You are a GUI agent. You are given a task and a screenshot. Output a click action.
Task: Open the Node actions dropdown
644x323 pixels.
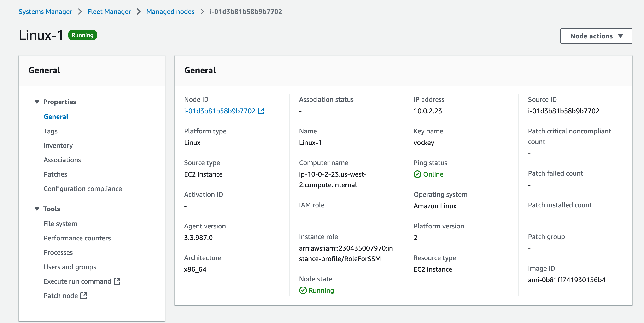click(x=596, y=36)
